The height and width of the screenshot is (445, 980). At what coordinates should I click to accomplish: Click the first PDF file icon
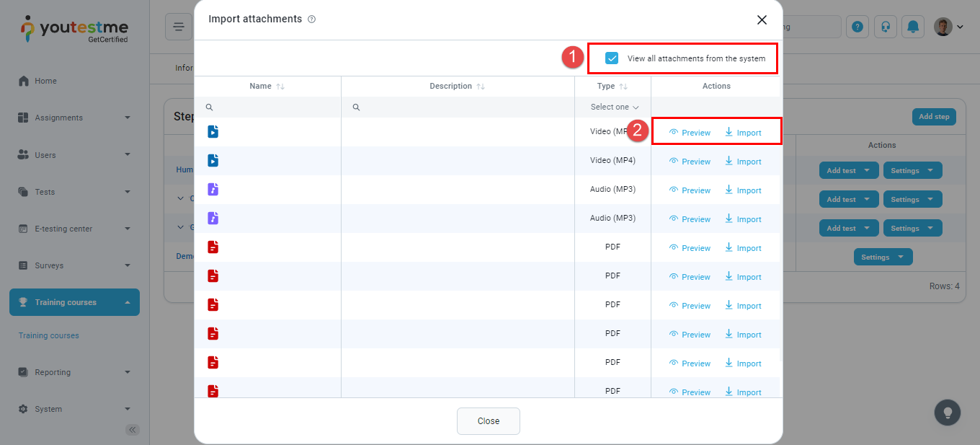point(213,247)
